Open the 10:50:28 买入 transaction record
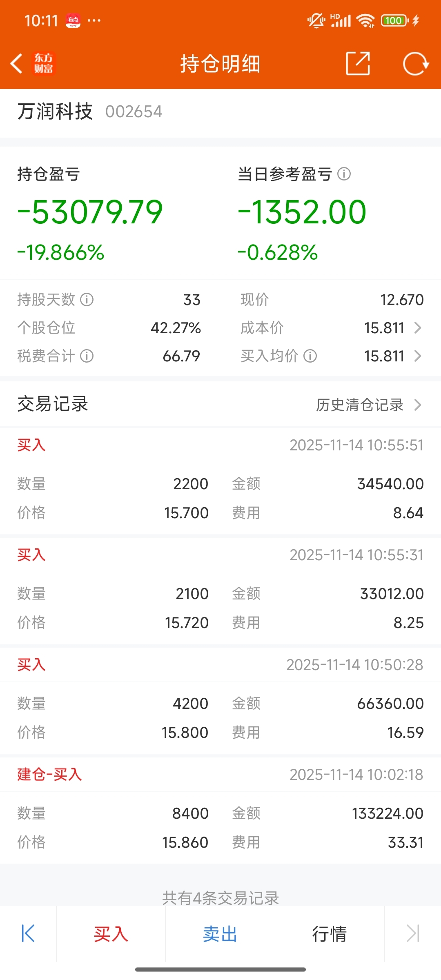The image size is (441, 980). coord(220,702)
